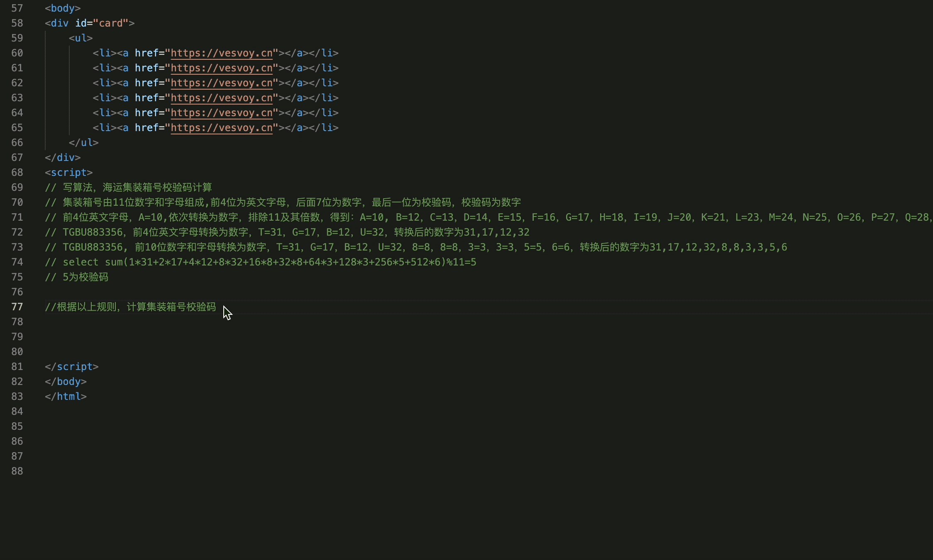Viewport: 933px width, 560px height.
Task: Click line number 57 beside body tag
Action: coord(17,8)
